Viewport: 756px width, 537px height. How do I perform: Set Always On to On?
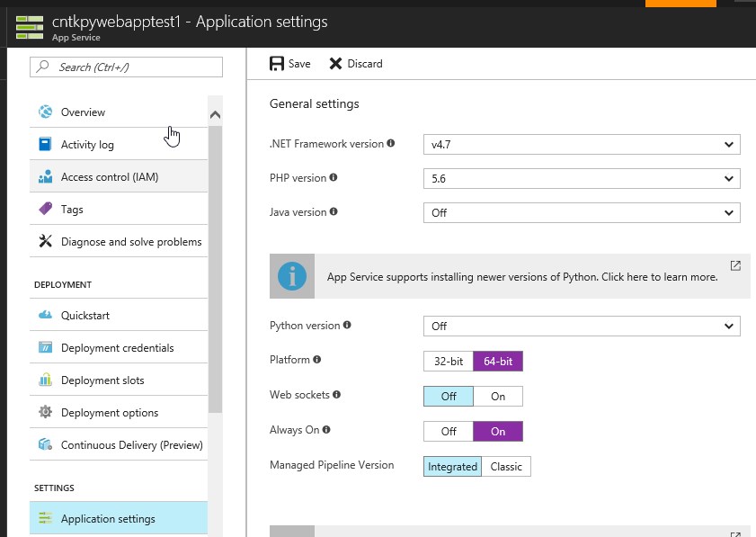tap(498, 432)
